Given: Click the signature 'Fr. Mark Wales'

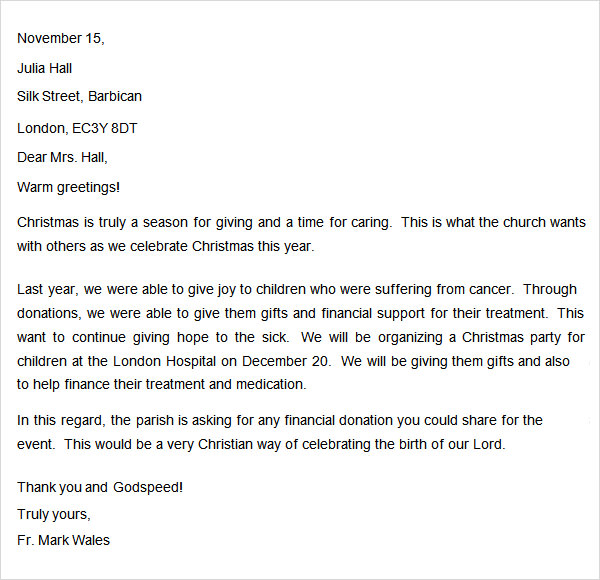Looking at the screenshot, I should click(64, 540).
